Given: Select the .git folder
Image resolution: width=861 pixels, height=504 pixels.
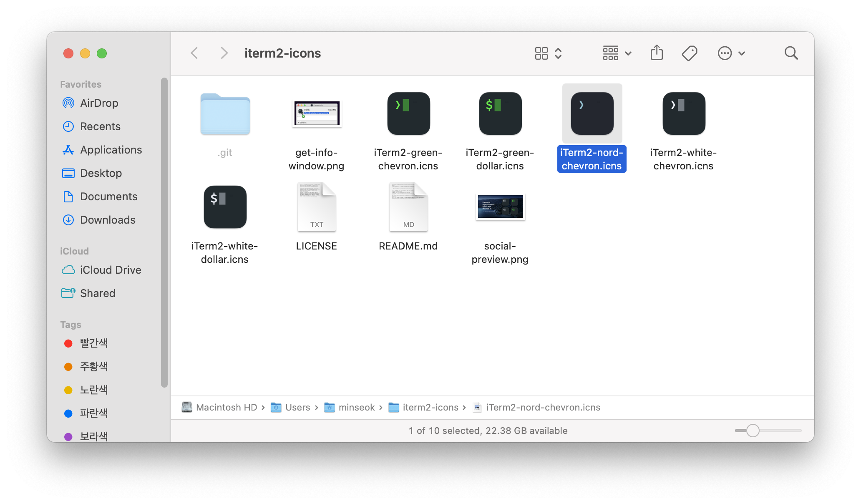Looking at the screenshot, I should (225, 114).
